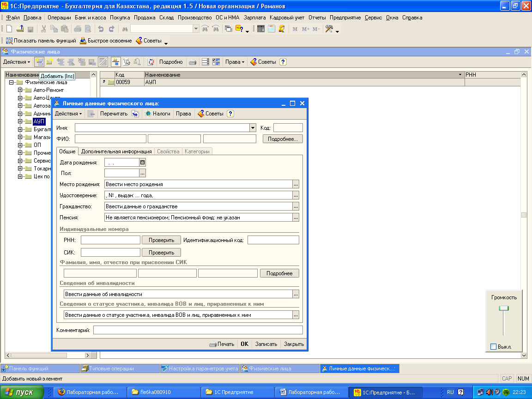Click the move-to-group icon with cursor in list toolbar
Image resolution: width=532 pixels, height=399 pixels.
tap(127, 62)
